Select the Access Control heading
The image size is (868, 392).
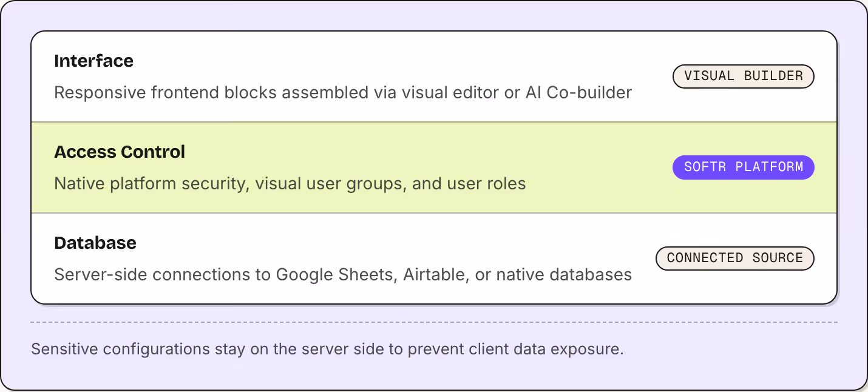tap(120, 152)
